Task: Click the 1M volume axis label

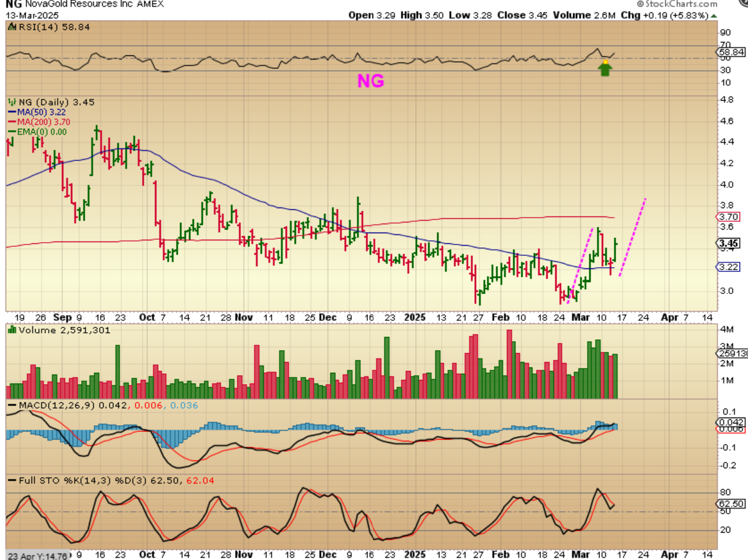Action: [x=727, y=380]
